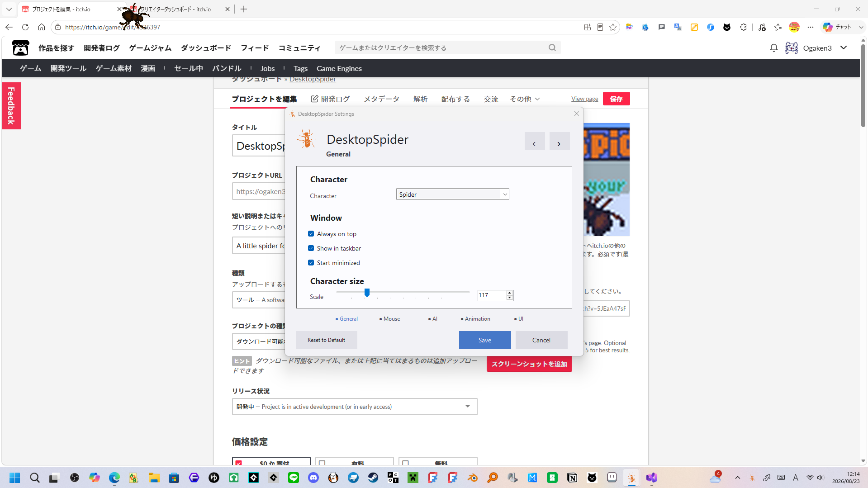Toggle the Show in taskbar checkbox

[x=311, y=248]
